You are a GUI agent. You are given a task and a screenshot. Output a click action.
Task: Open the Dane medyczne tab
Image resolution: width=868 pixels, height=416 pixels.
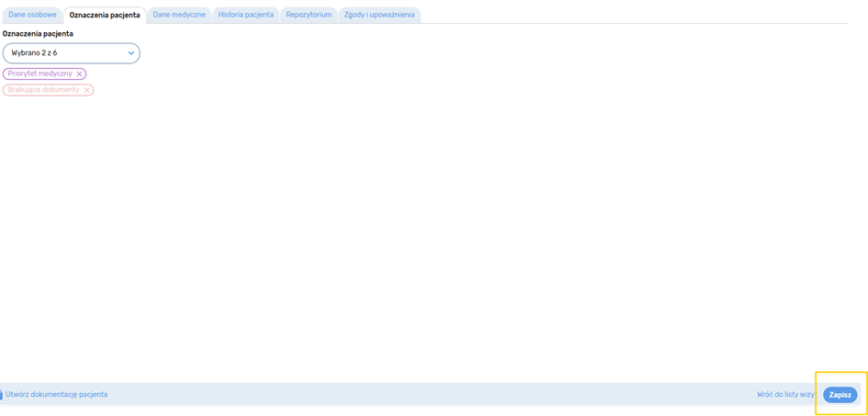tap(179, 15)
